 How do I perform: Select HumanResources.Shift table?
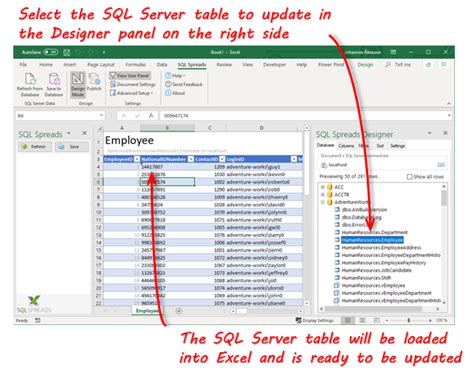click(x=366, y=278)
